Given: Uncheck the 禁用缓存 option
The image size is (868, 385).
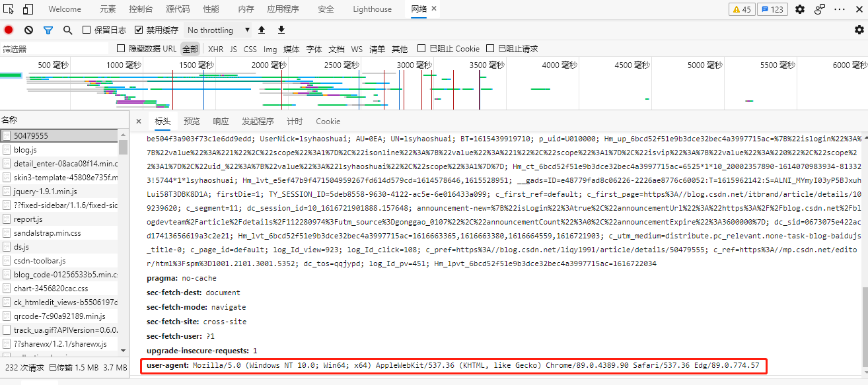Looking at the screenshot, I should click(x=139, y=30).
